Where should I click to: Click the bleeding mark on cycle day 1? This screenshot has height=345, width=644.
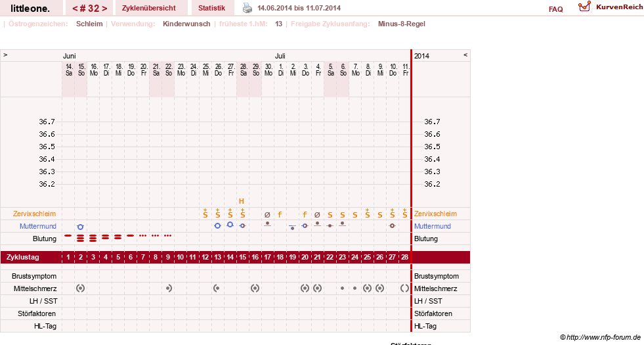(68, 236)
